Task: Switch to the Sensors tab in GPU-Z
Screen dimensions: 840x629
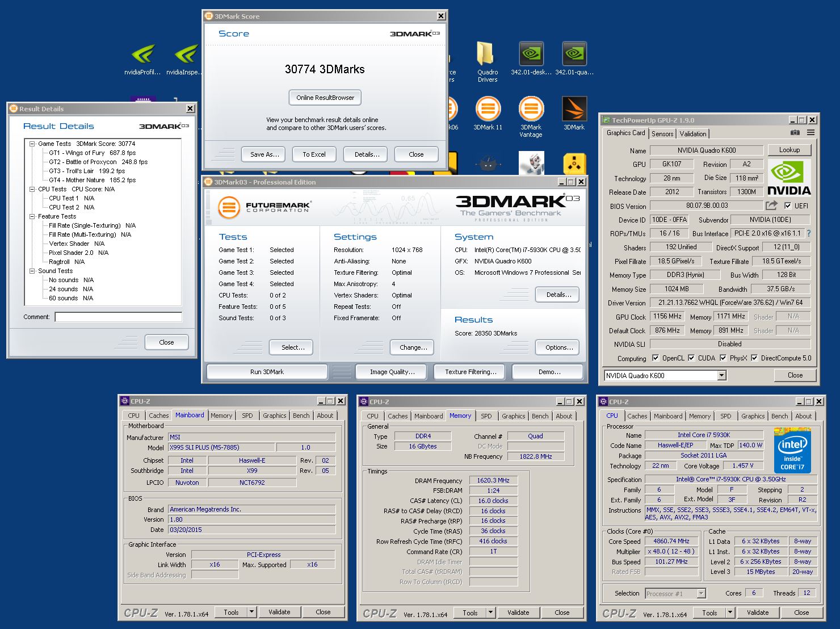Action: coord(662,134)
